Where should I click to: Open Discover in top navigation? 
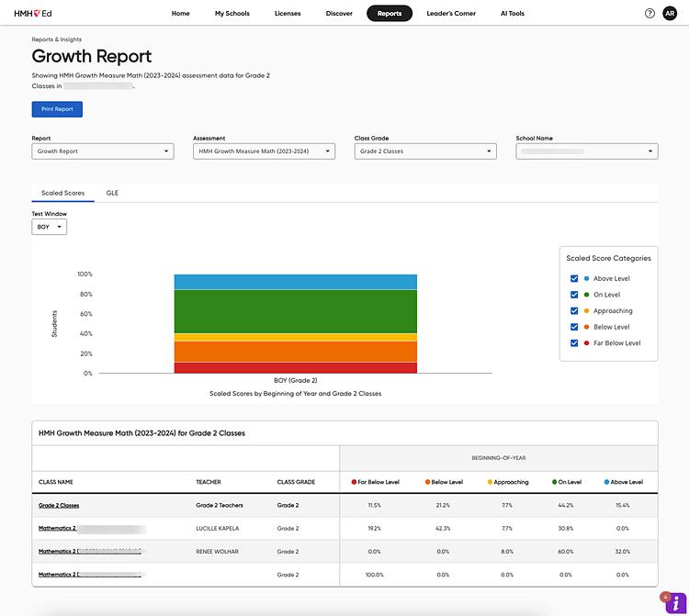(339, 14)
